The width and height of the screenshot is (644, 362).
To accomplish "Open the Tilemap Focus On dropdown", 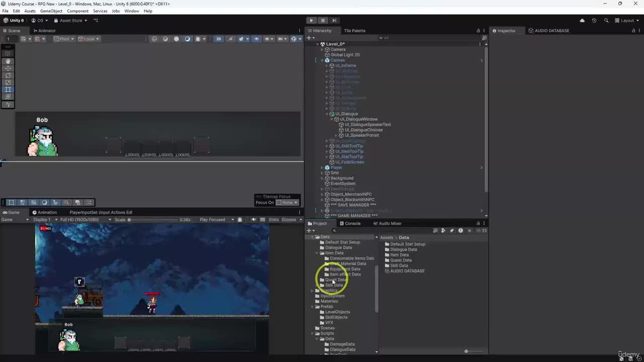I will pos(287,203).
